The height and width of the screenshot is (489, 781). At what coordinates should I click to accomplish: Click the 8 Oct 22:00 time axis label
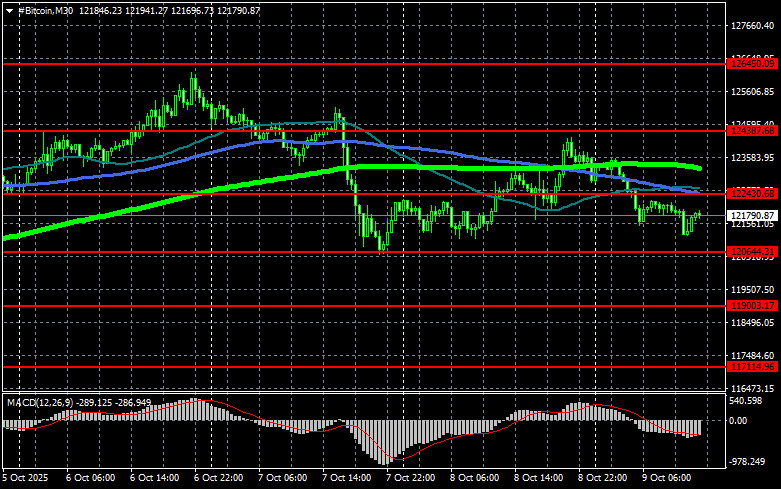[x=603, y=478]
